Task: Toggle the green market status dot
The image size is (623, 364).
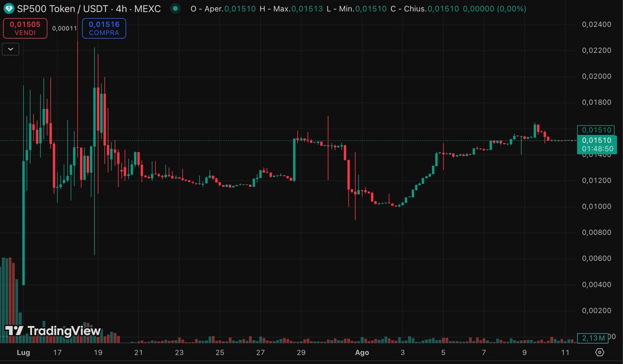Action: coord(176,9)
